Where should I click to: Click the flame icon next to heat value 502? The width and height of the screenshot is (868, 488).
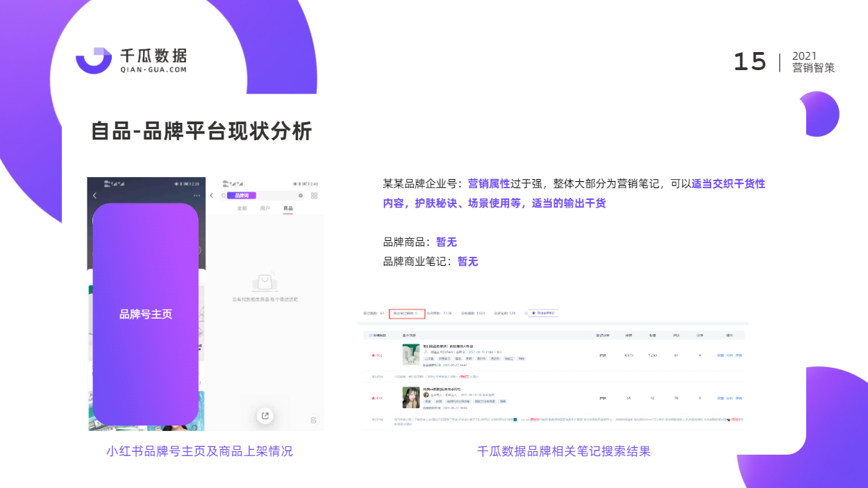click(372, 355)
